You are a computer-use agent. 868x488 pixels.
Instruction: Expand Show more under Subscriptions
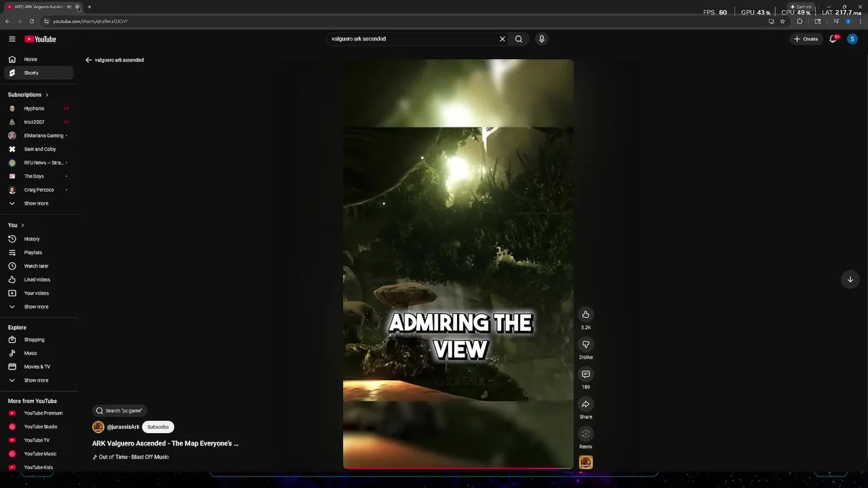click(38, 203)
